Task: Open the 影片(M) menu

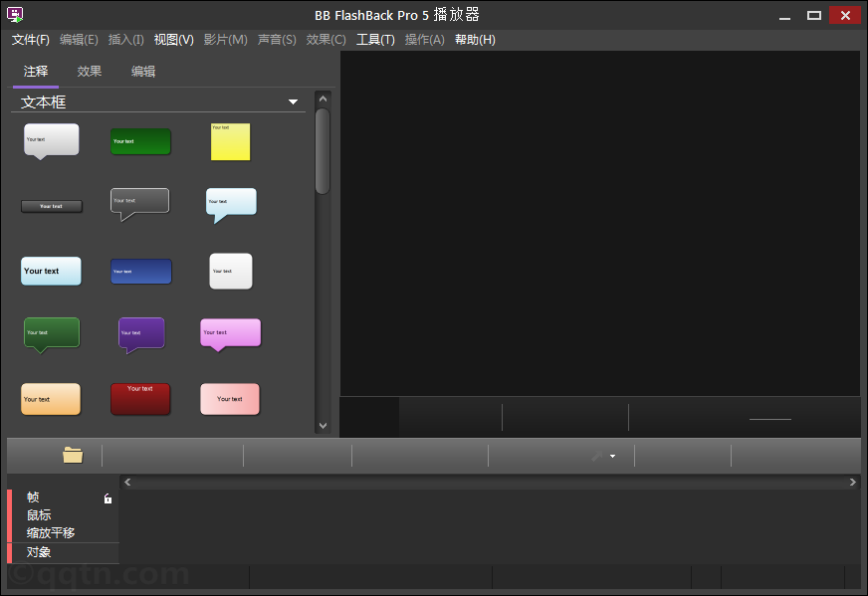Action: click(225, 40)
